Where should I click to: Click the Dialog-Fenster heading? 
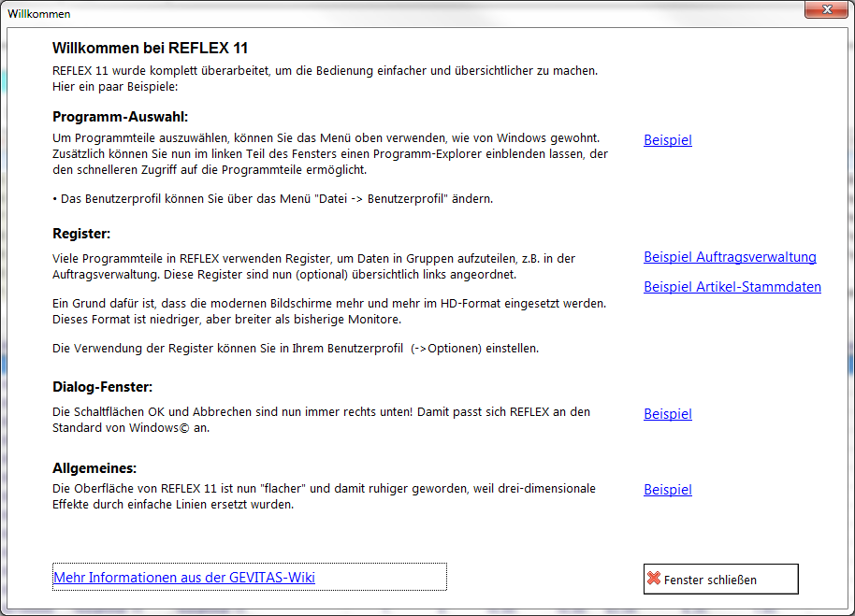tap(103, 387)
